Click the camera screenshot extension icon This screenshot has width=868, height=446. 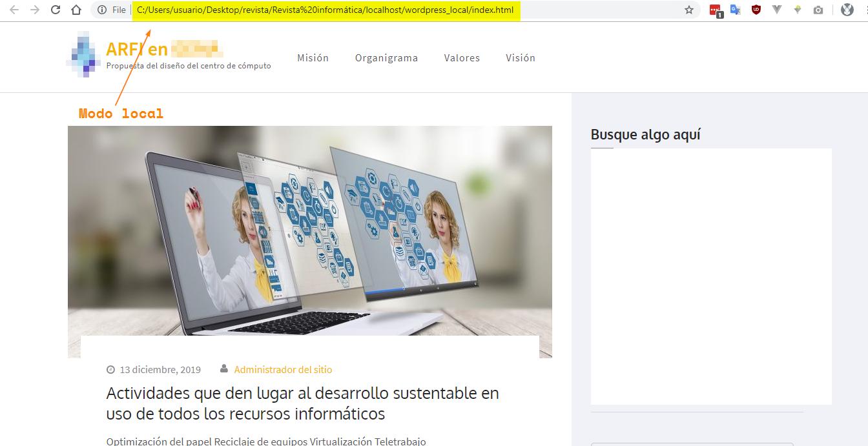[x=818, y=10]
